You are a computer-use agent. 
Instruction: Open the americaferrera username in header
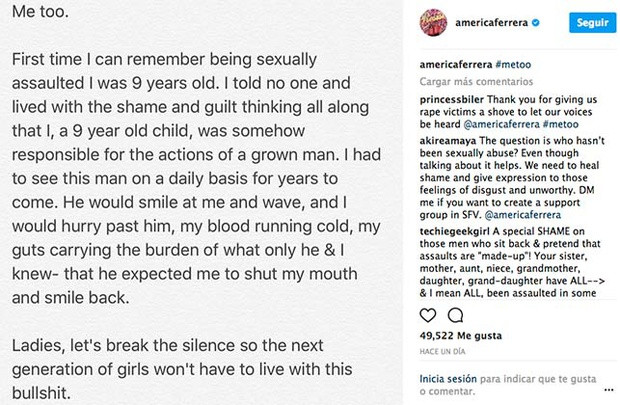click(492, 21)
